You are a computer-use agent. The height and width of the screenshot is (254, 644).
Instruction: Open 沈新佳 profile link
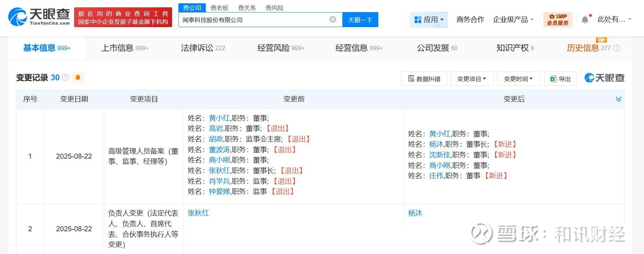coord(440,155)
